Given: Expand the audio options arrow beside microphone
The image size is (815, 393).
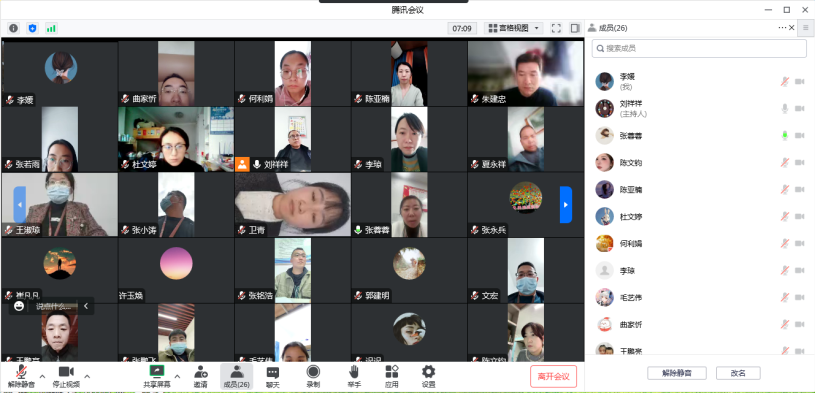Looking at the screenshot, I should tap(43, 376).
